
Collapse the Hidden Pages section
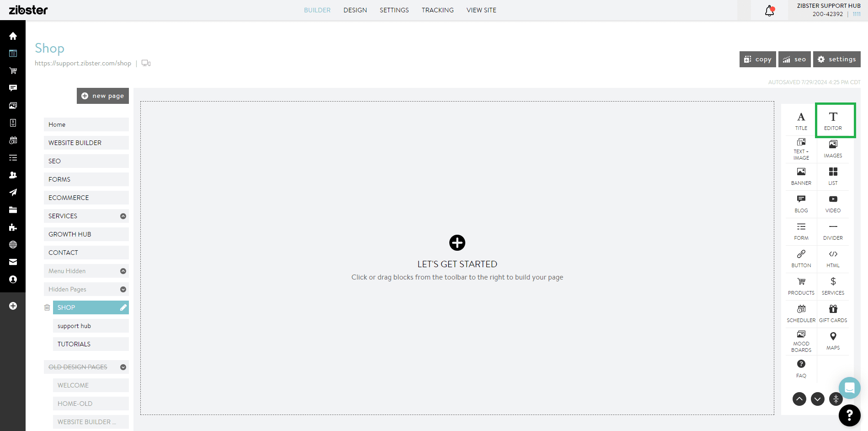123,289
